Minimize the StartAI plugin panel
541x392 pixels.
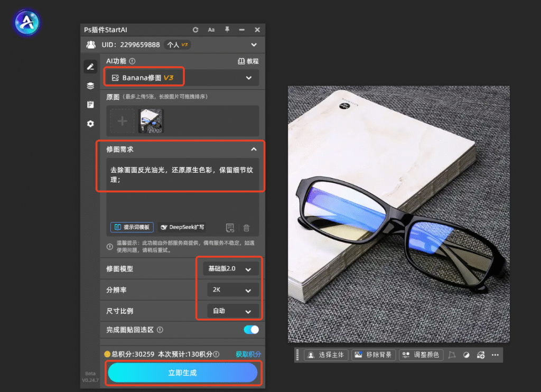point(242,30)
